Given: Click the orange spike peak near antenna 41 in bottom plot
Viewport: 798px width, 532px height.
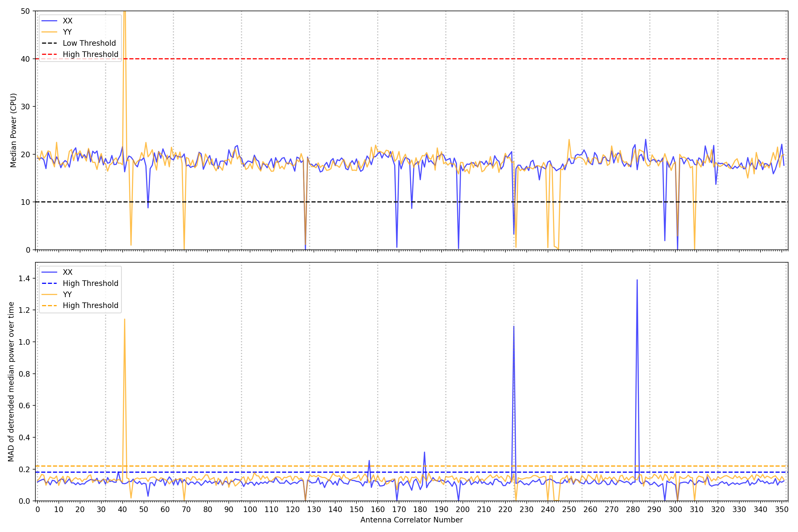Looking at the screenshot, I should [x=124, y=319].
